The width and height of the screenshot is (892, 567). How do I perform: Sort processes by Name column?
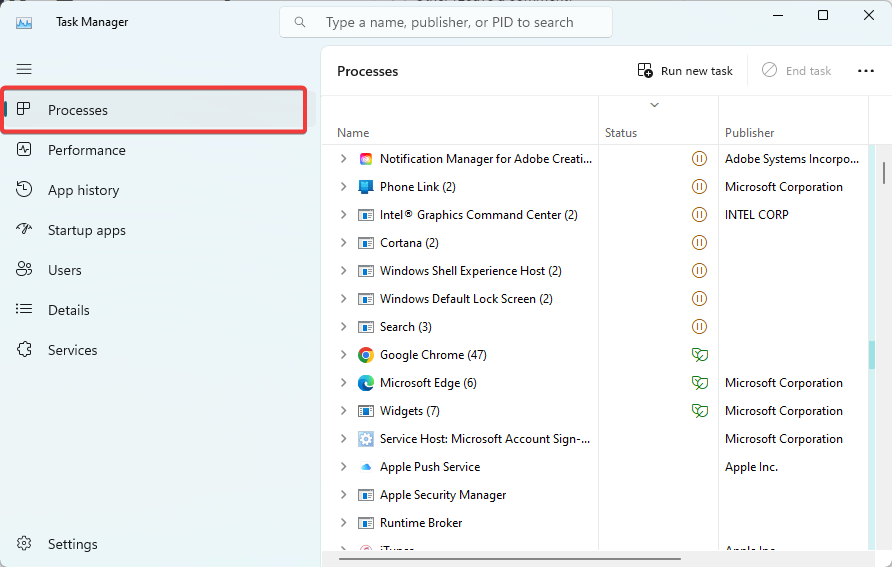click(x=353, y=133)
